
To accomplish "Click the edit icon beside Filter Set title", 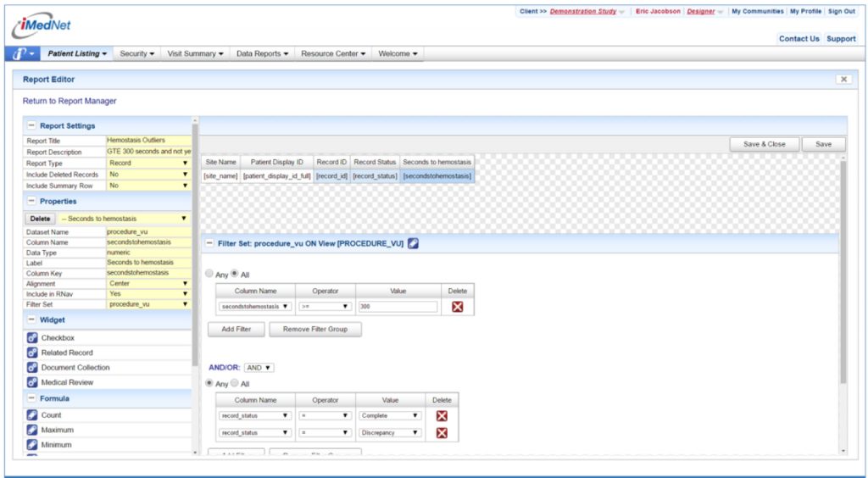I will [x=413, y=244].
